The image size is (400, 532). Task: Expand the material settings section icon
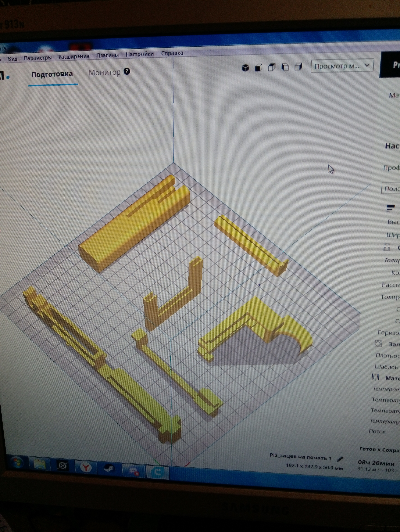pos(375,377)
